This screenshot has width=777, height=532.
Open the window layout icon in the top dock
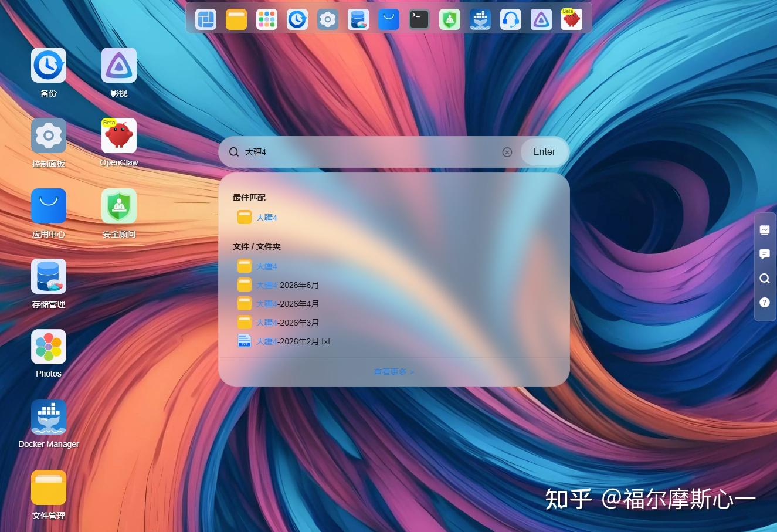206,19
